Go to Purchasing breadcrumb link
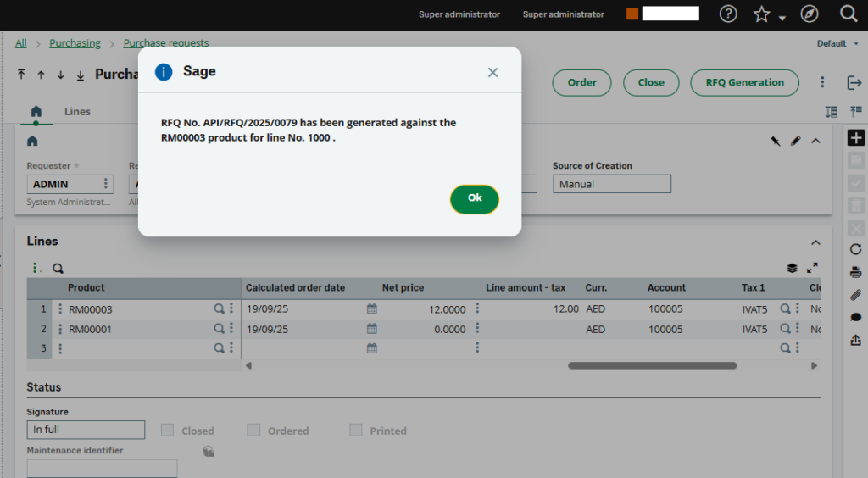The height and width of the screenshot is (478, 868). 75,43
